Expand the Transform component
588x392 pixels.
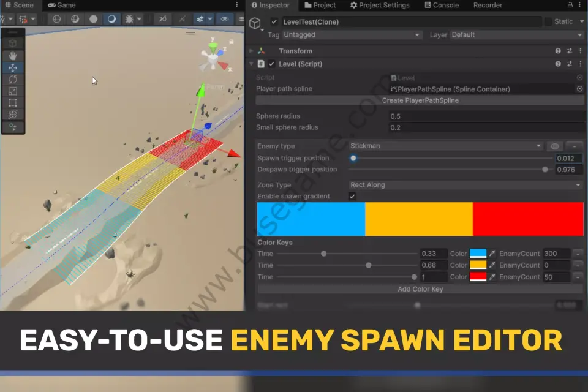pos(251,51)
